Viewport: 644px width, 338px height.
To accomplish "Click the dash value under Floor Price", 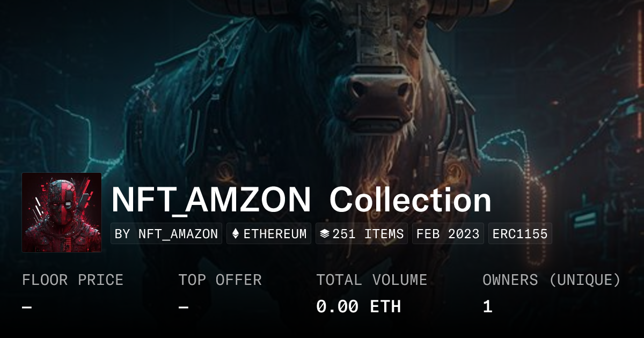I will (x=27, y=307).
